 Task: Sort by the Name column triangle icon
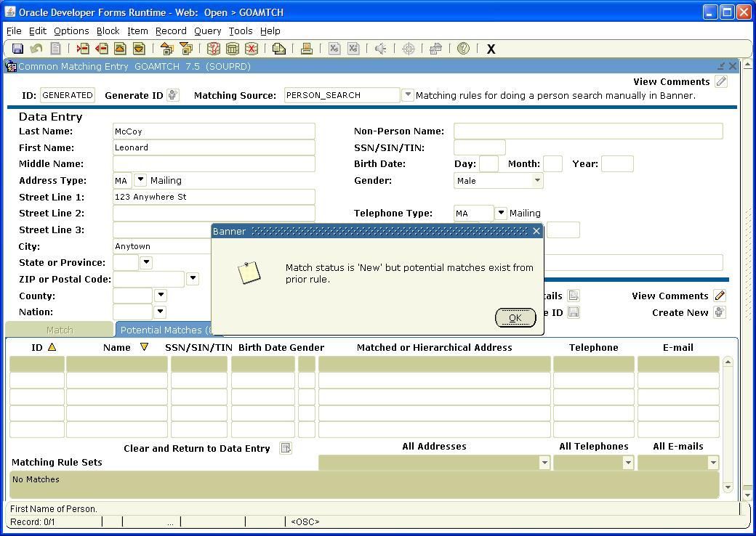[x=144, y=346]
